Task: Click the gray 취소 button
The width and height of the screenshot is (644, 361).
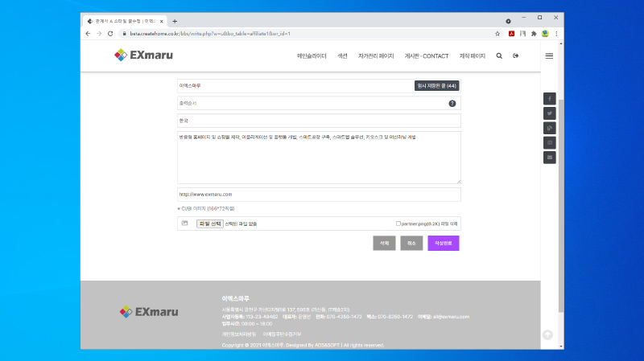Action: [411, 244]
